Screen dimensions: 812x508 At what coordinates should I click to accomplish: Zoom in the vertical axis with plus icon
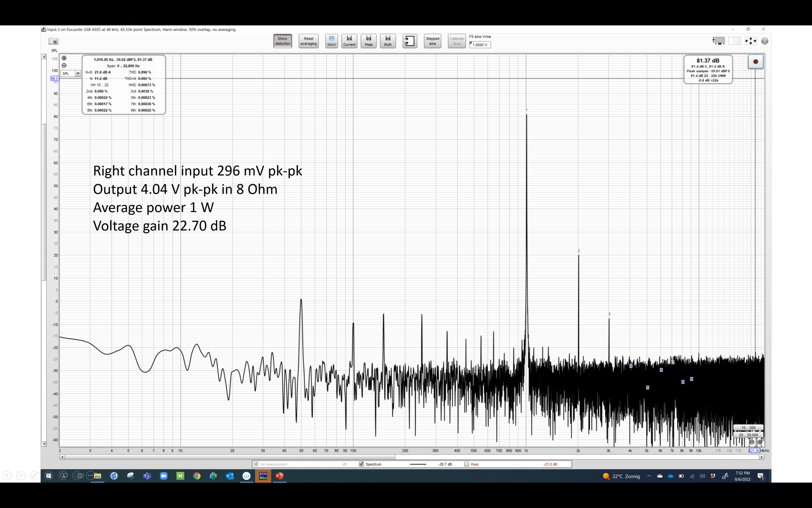point(64,58)
